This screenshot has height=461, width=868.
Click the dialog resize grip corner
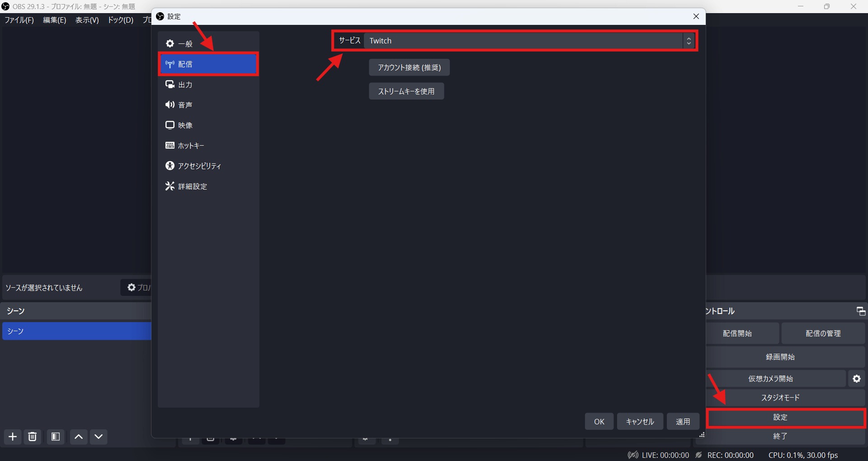click(702, 435)
